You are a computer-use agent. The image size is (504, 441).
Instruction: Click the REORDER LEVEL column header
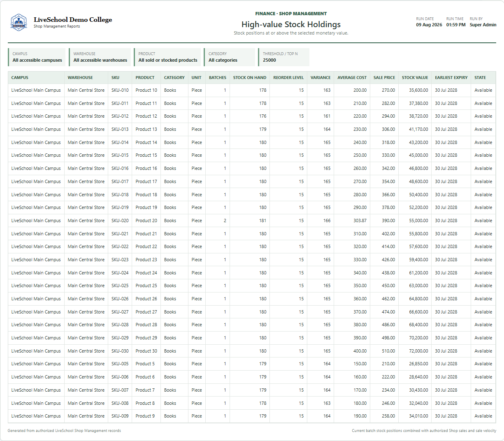coord(288,77)
